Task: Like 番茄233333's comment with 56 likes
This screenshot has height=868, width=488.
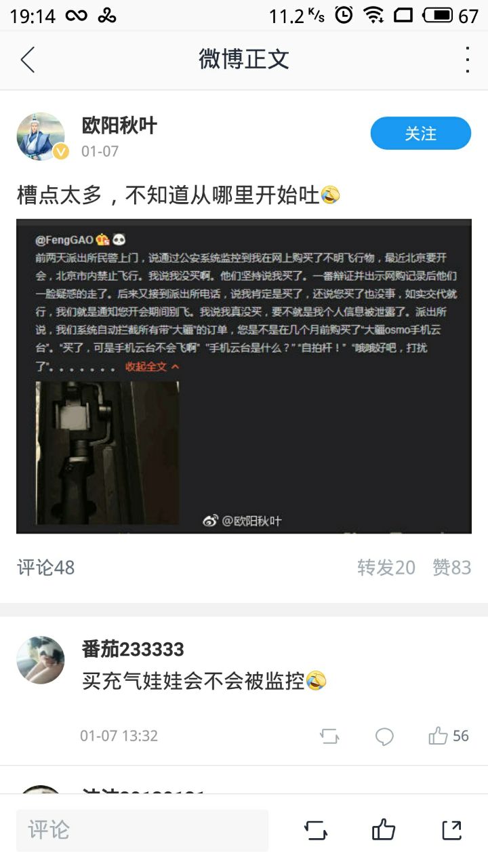Action: [448, 736]
